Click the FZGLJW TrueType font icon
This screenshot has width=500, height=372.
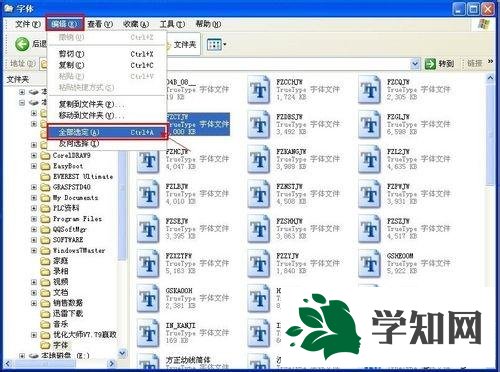point(369,125)
